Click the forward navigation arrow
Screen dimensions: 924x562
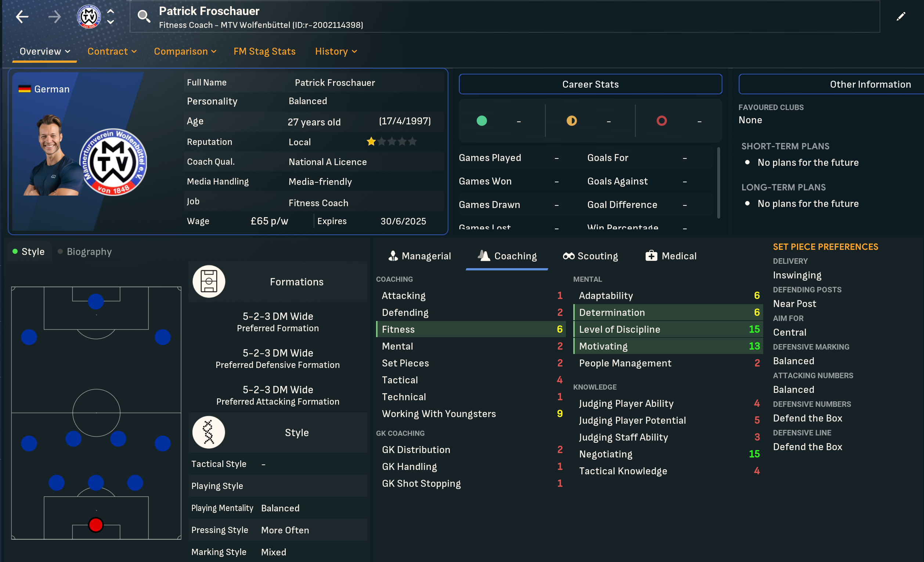(x=54, y=17)
